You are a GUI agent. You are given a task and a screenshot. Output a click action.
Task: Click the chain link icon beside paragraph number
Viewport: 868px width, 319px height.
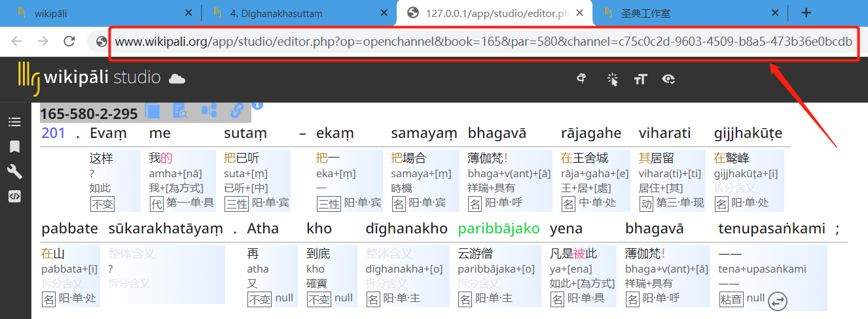click(x=237, y=111)
